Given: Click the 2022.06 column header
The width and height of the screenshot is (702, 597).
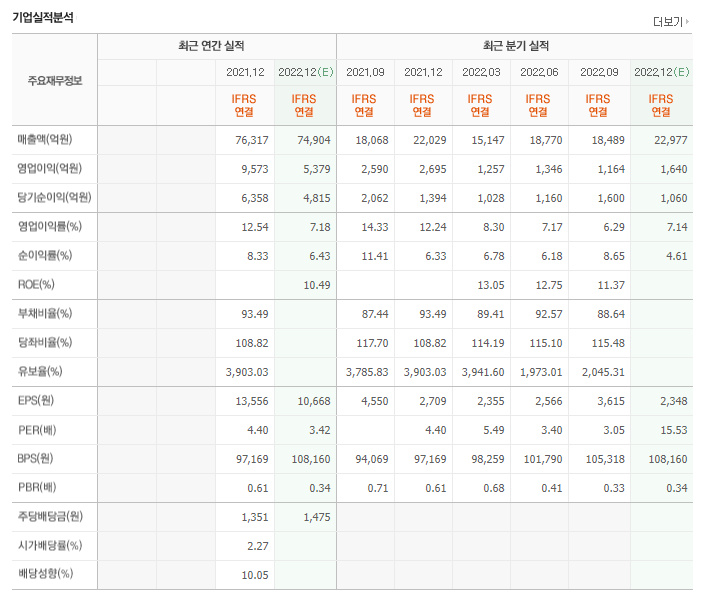Looking at the screenshot, I should tap(539, 72).
